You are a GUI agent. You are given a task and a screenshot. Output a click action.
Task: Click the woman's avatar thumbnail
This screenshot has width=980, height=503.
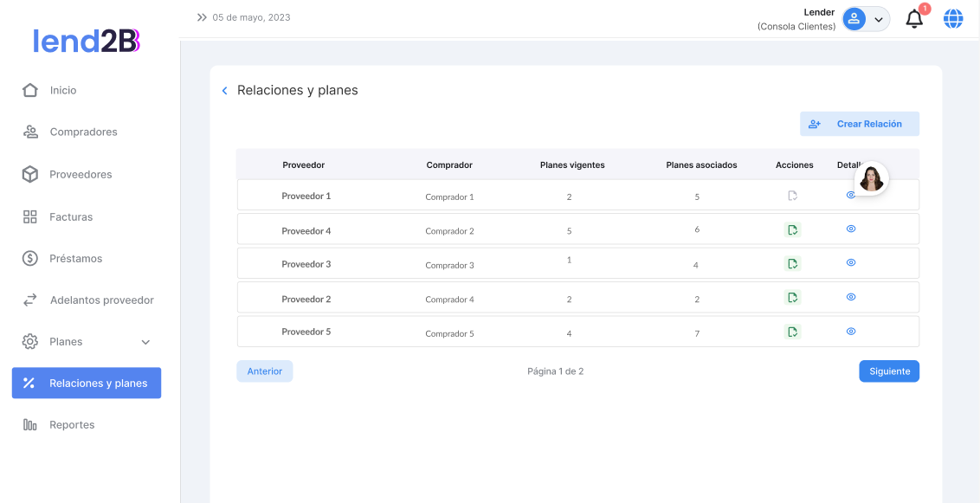click(872, 178)
